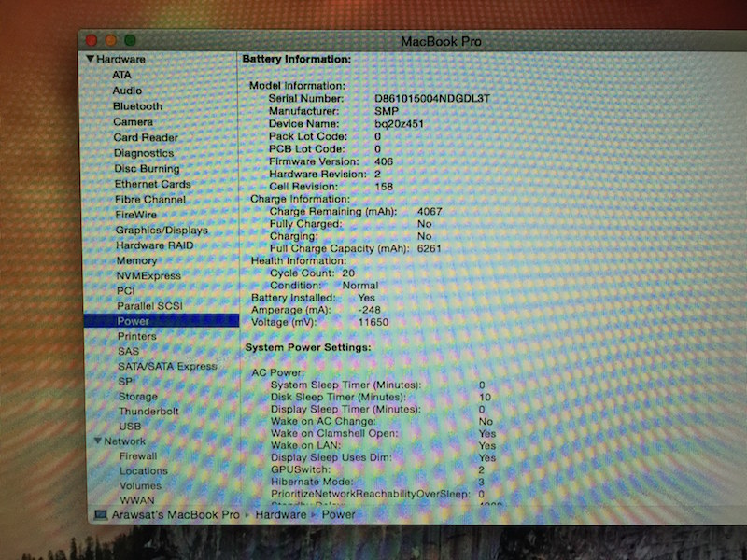Select Audio in the sidebar
747x560 pixels.
tap(127, 91)
